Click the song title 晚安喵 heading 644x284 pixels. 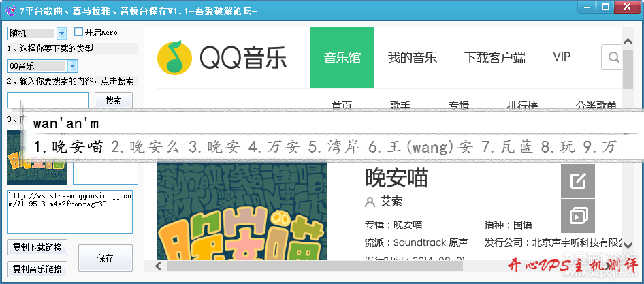(x=396, y=178)
